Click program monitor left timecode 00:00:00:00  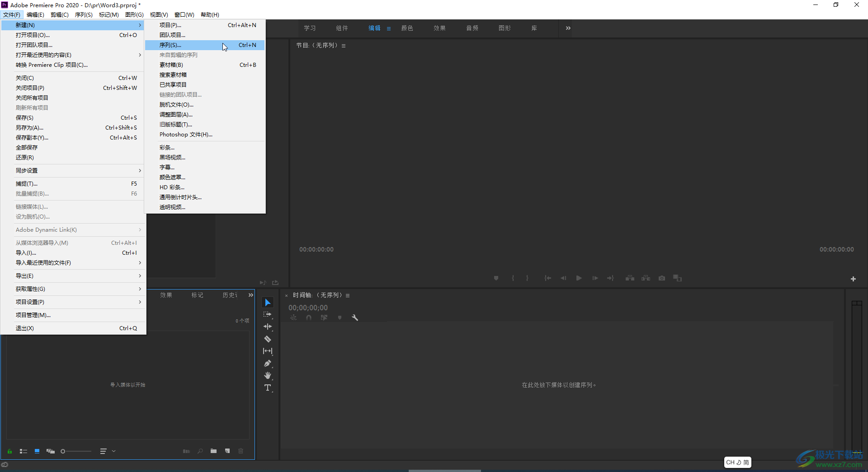coord(316,249)
